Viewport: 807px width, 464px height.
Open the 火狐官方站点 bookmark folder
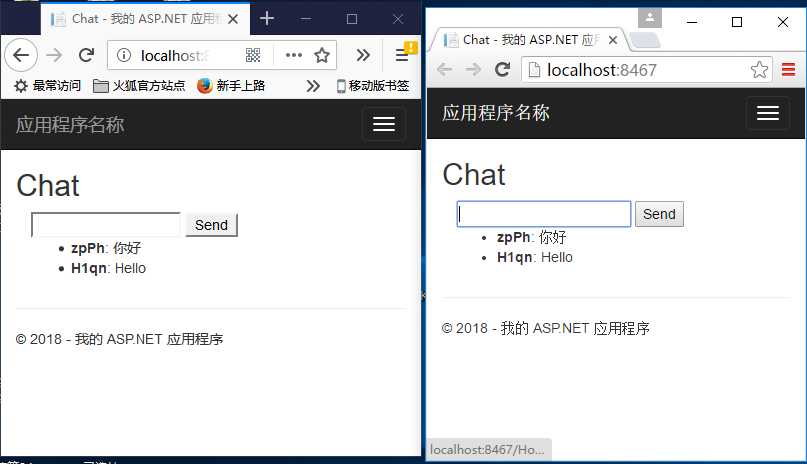(139, 85)
